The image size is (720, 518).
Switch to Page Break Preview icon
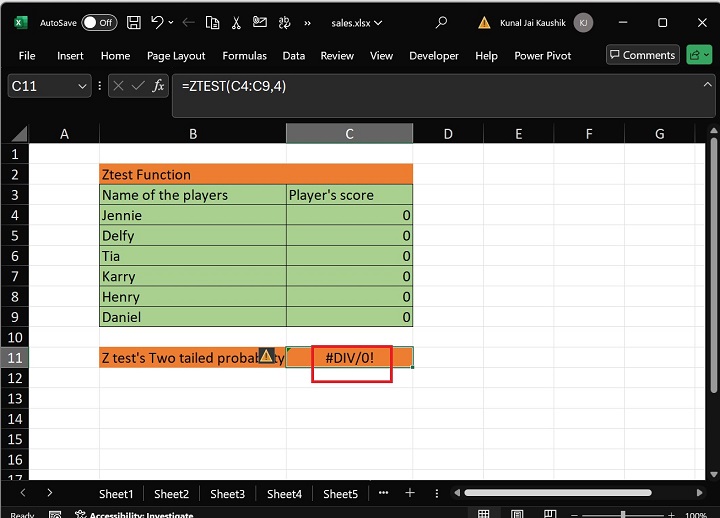pyautogui.click(x=550, y=513)
